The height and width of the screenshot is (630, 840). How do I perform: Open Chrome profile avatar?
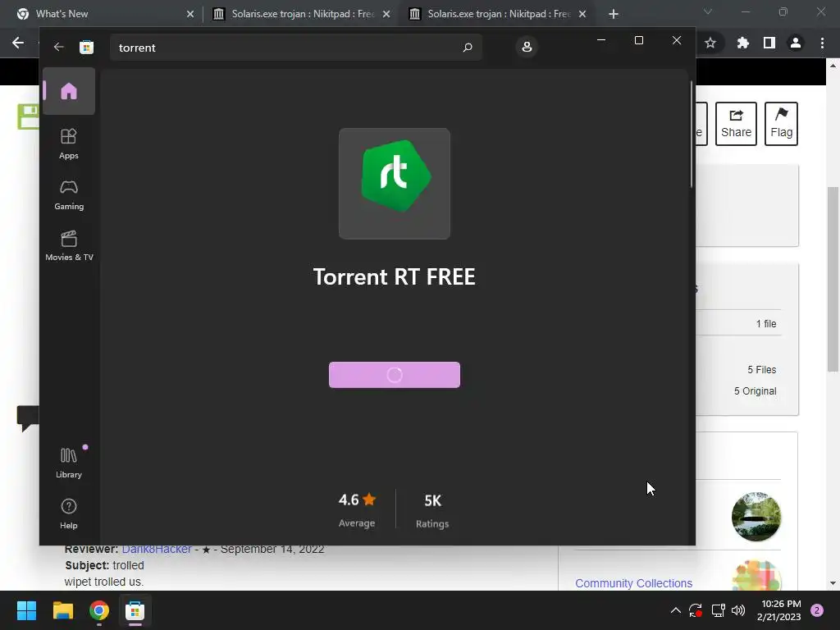tap(796, 43)
